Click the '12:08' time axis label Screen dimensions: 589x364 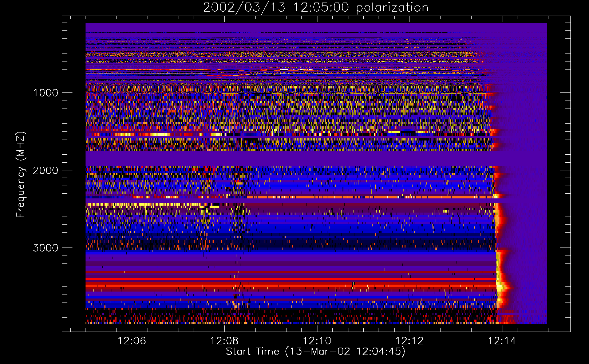point(225,341)
